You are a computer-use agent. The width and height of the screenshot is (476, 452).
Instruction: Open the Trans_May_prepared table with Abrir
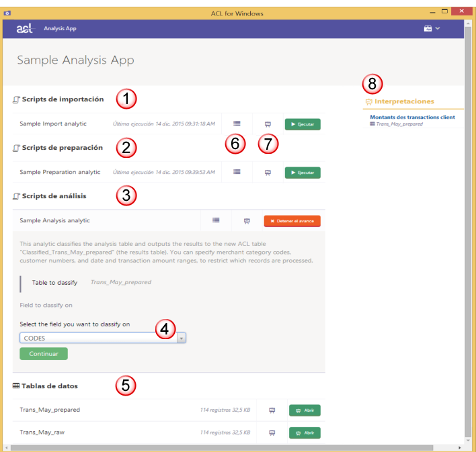305,410
